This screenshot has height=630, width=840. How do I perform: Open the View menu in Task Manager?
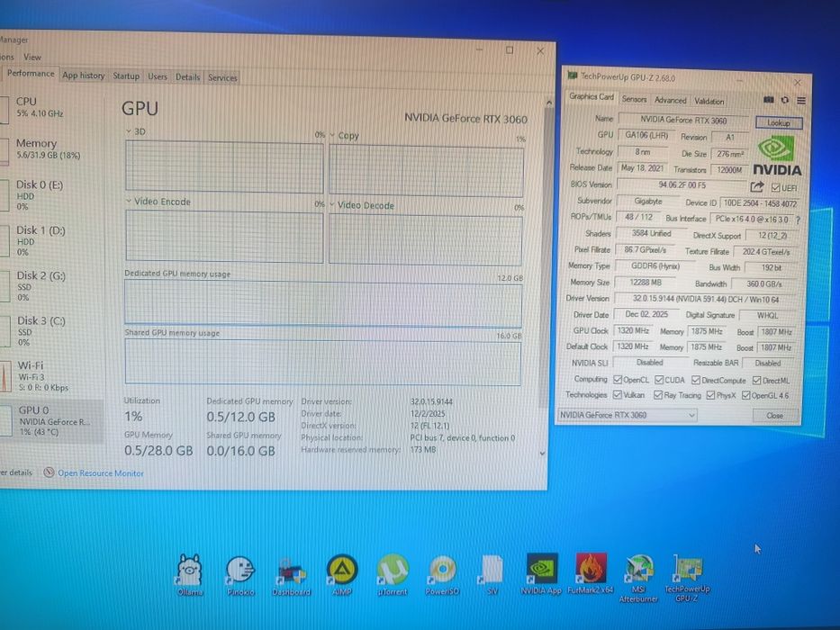tap(32, 57)
